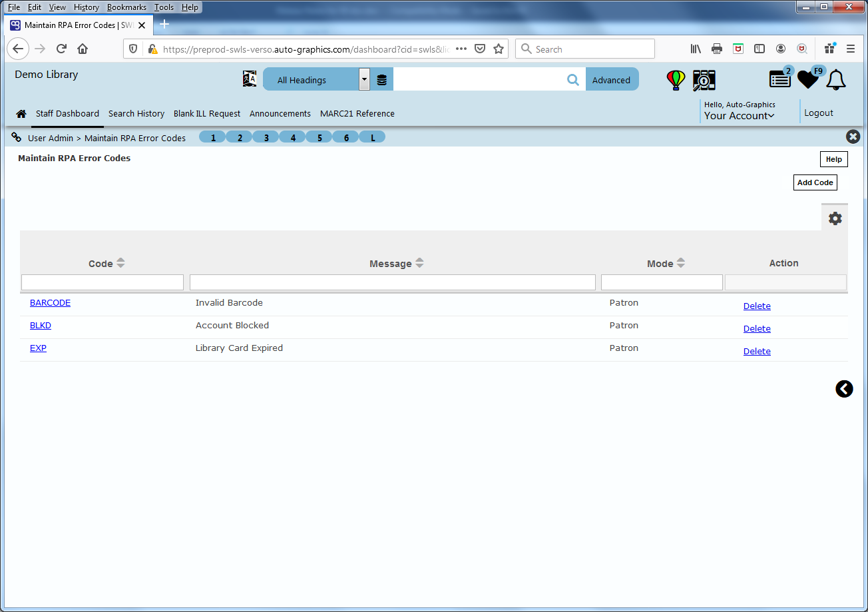Open the Bookmarks menu
868x612 pixels.
126,7
